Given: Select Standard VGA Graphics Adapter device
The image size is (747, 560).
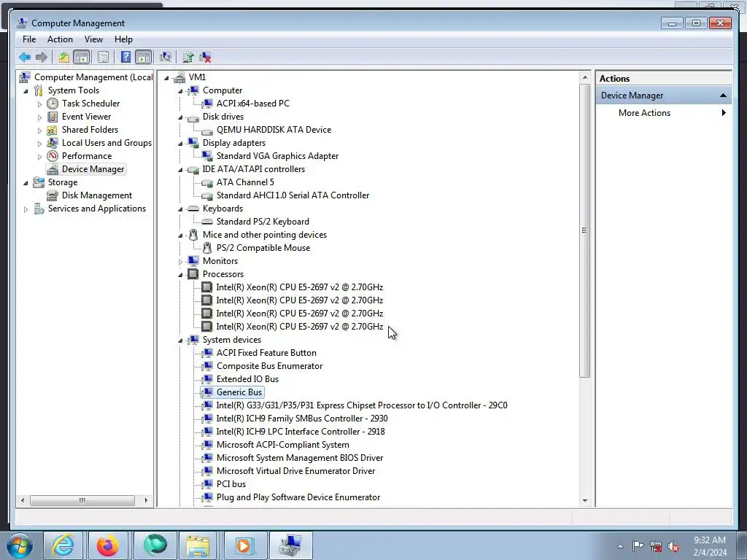Looking at the screenshot, I should tap(277, 156).
